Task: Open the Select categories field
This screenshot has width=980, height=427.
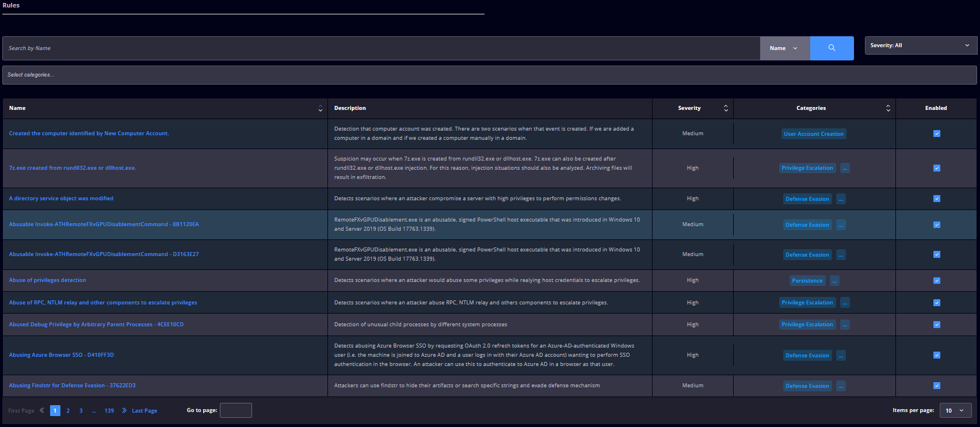Action: point(489,75)
